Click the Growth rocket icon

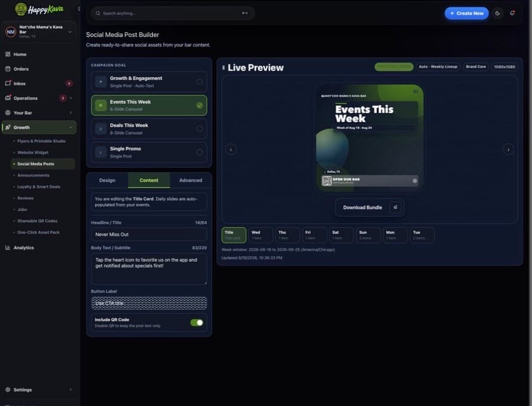(8, 127)
